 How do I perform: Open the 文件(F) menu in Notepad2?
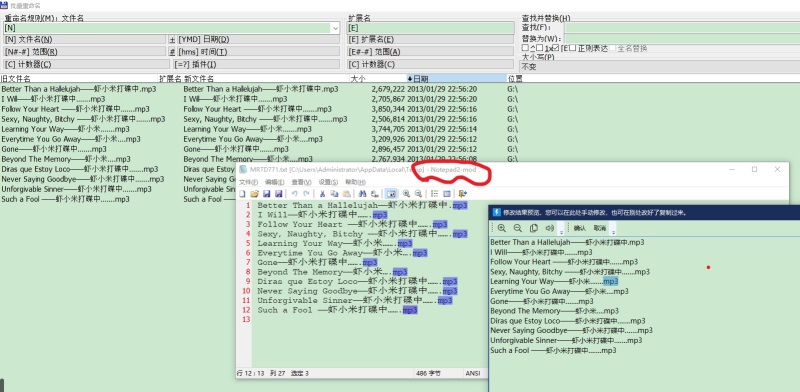coord(248,182)
